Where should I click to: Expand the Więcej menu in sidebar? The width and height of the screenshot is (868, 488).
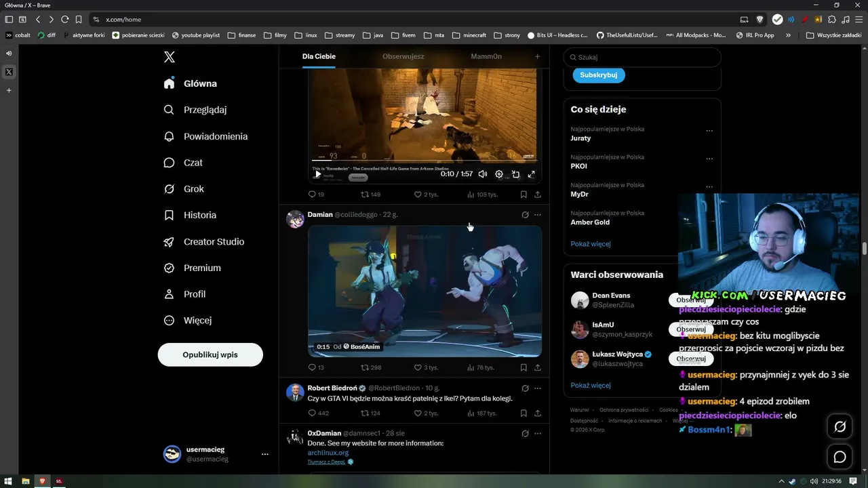189,321
